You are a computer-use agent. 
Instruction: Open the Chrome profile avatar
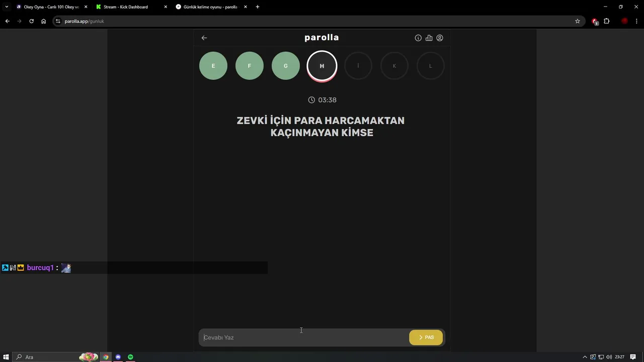[624, 21]
